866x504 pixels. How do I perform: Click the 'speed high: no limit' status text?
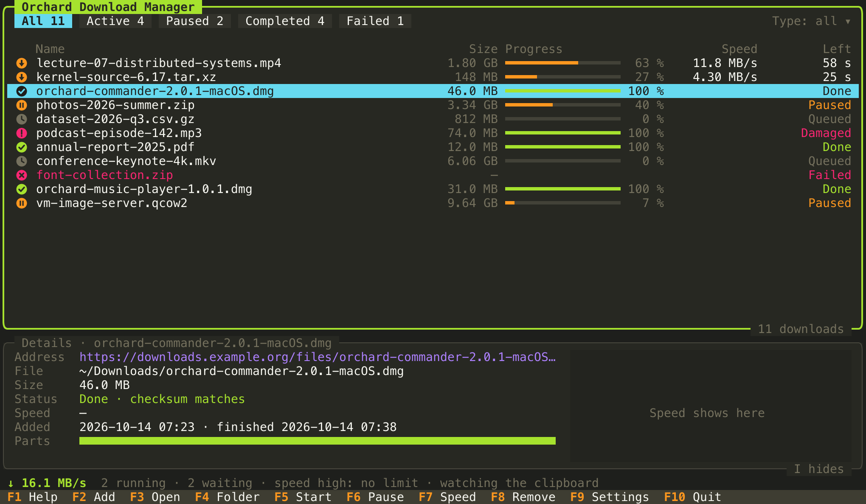(x=346, y=483)
